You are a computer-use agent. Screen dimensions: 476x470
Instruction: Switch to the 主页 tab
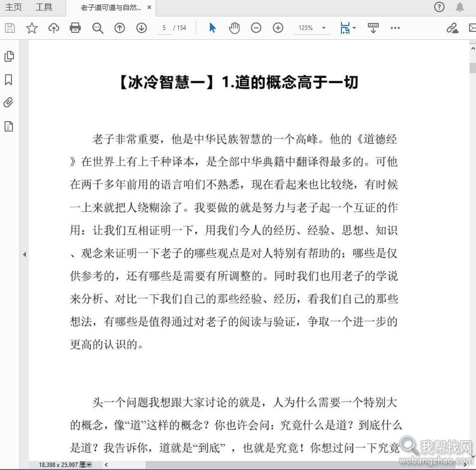coord(13,7)
